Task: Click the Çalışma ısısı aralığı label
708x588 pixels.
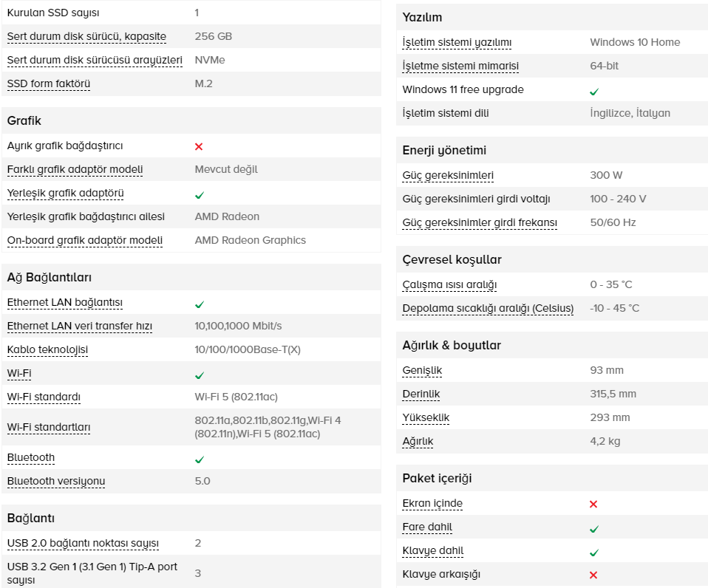Action: pos(449,284)
